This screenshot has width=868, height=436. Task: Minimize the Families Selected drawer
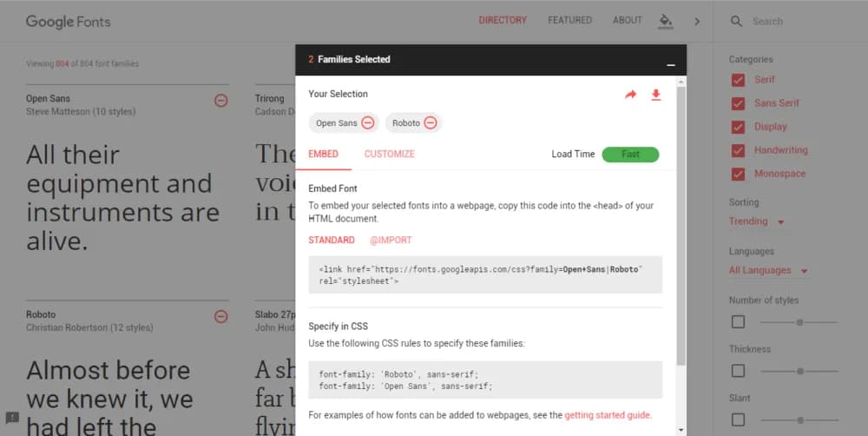[x=671, y=65]
